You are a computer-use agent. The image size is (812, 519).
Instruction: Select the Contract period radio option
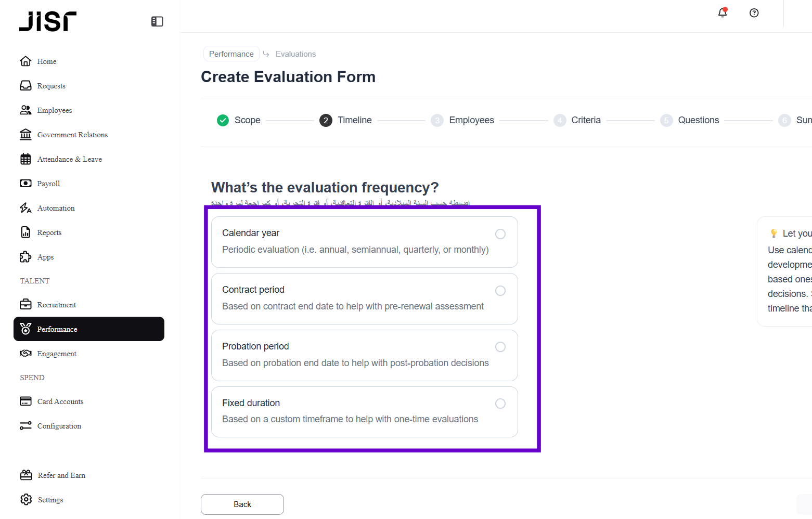tap(500, 291)
